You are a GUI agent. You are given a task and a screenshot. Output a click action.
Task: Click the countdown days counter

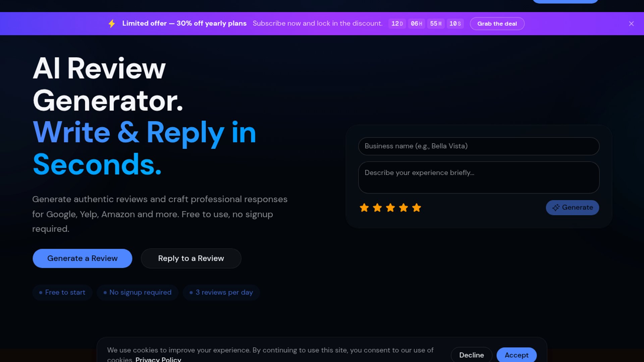click(397, 23)
